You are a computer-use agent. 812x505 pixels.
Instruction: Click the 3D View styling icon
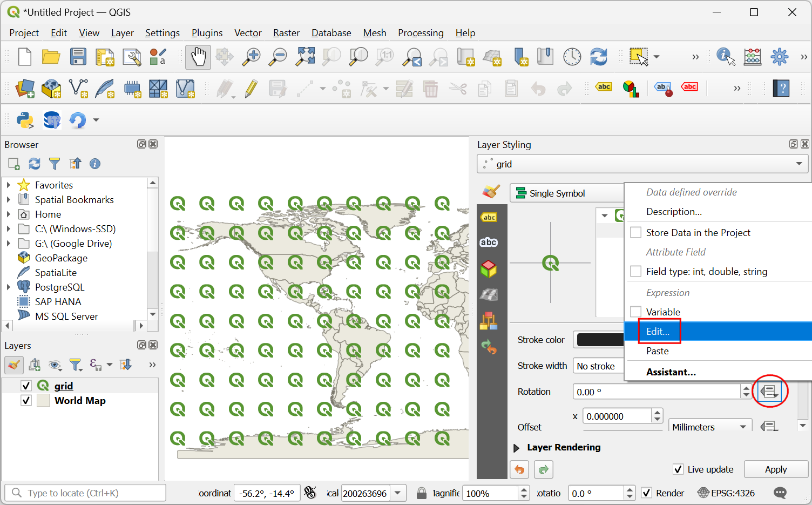[489, 268]
